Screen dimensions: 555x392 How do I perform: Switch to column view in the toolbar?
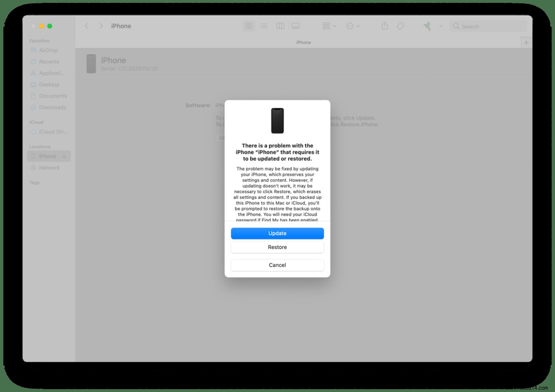(280, 26)
